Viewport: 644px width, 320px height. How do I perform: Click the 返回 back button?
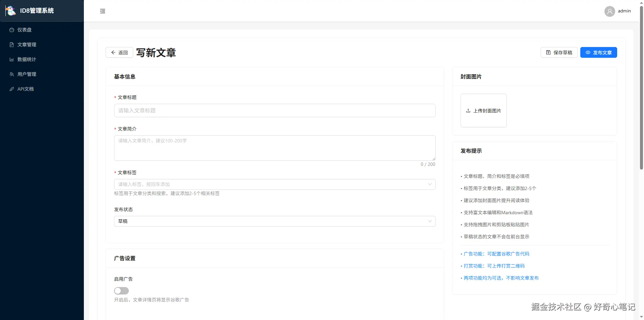click(119, 52)
